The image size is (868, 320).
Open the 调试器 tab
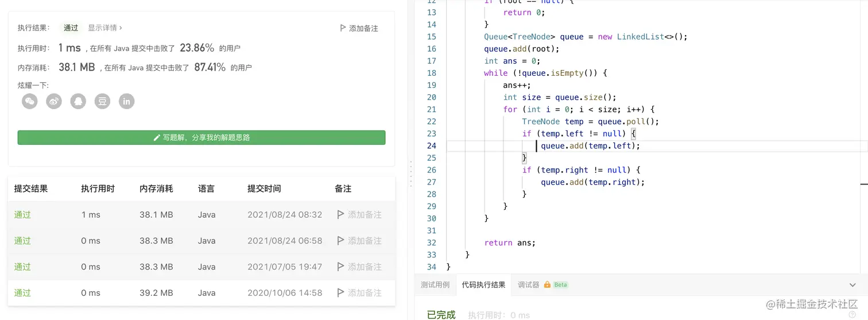click(x=529, y=284)
